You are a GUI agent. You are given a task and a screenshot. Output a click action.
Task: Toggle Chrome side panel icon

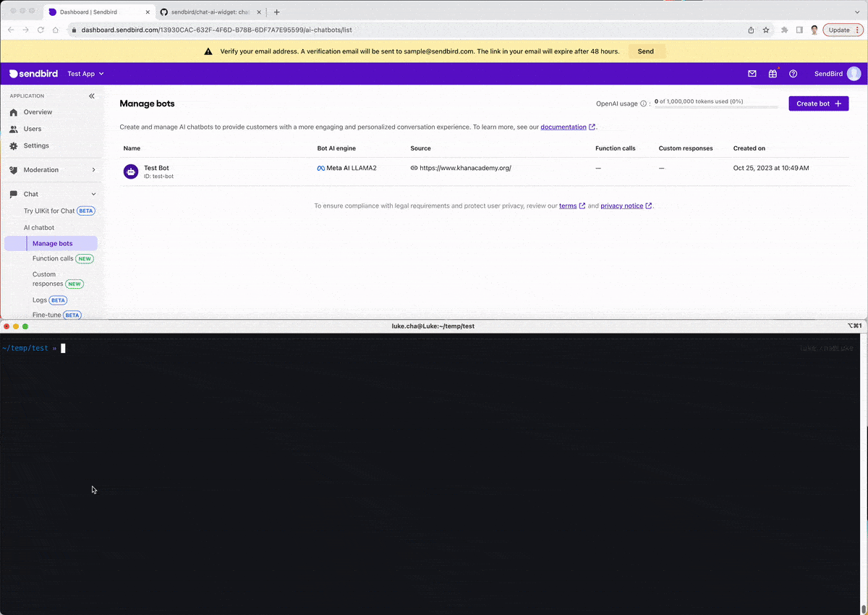[799, 30]
